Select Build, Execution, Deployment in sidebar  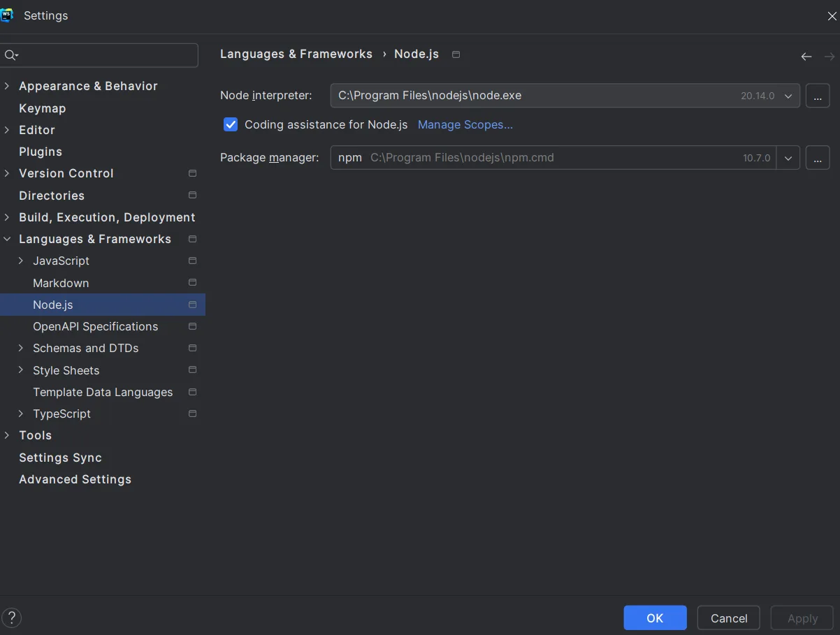(107, 217)
